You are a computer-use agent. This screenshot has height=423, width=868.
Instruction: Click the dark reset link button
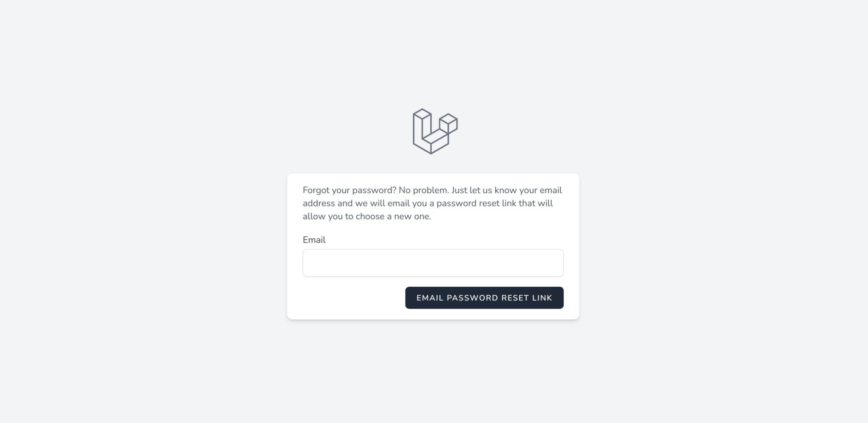click(x=484, y=298)
